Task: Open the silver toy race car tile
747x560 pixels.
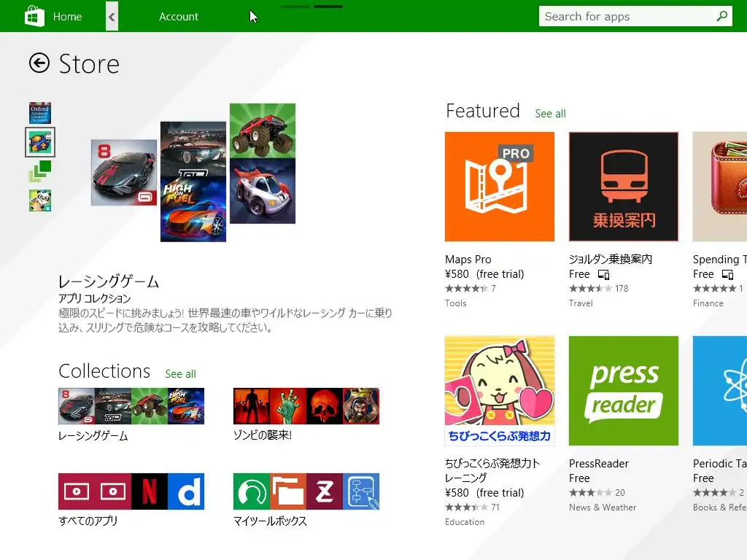Action: [263, 191]
